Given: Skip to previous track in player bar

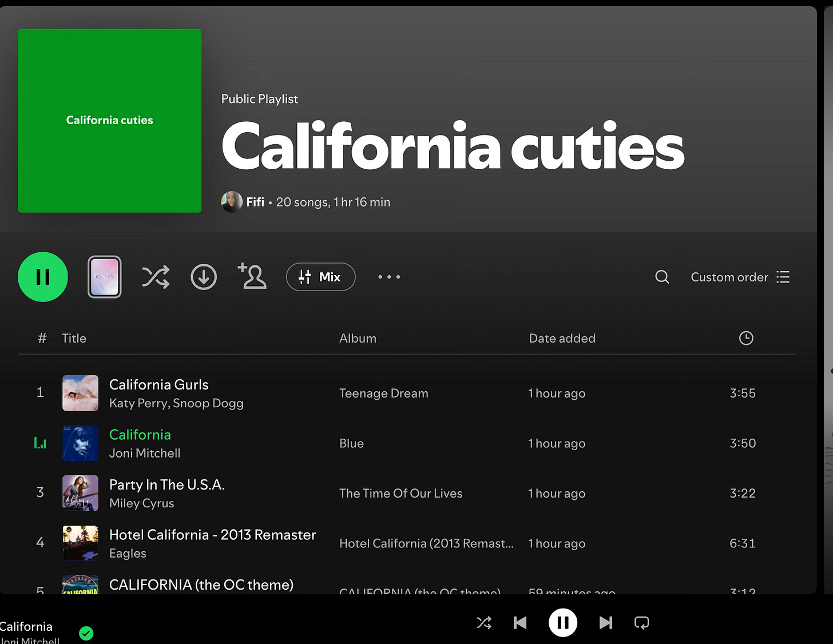Looking at the screenshot, I should coord(520,623).
